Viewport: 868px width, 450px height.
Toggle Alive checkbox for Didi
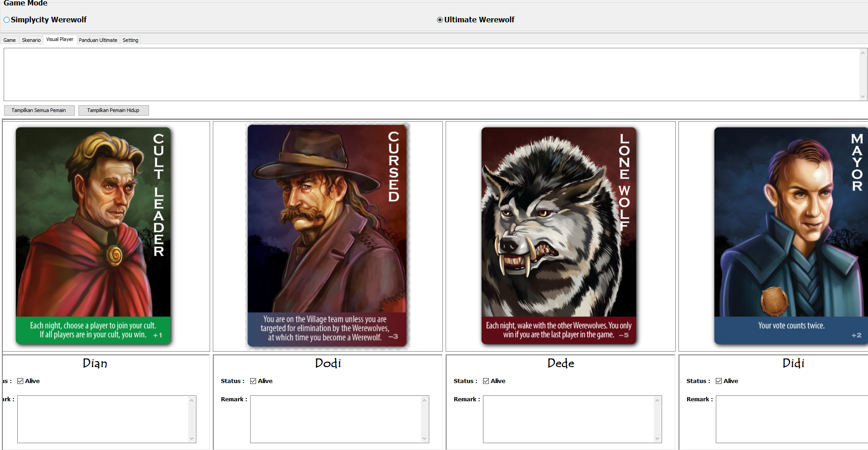(719, 381)
